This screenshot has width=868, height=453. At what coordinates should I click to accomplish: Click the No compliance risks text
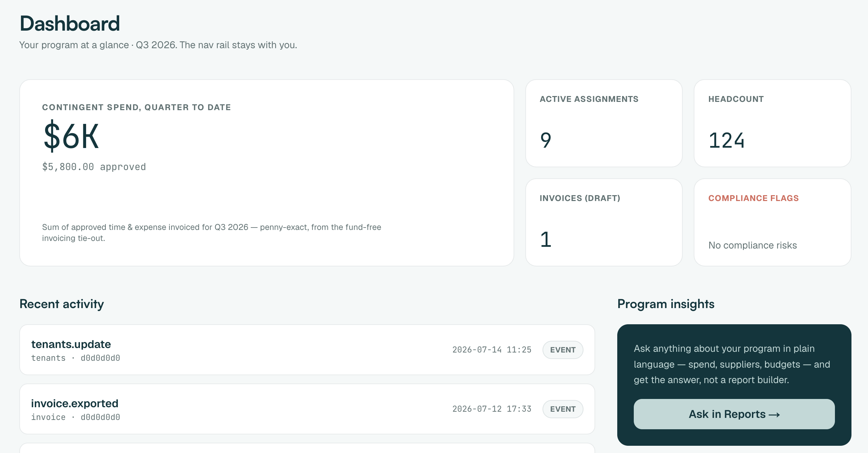pos(753,245)
